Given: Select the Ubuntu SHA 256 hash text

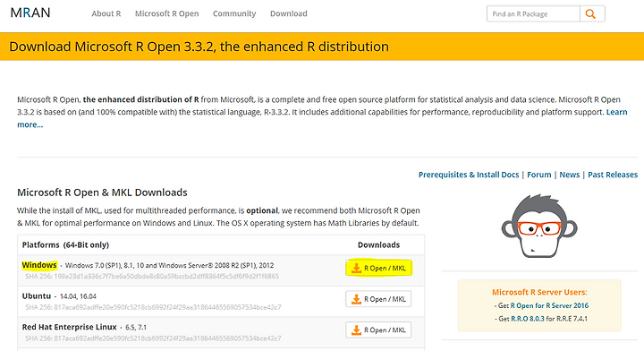Looking at the screenshot, I should (153, 307).
